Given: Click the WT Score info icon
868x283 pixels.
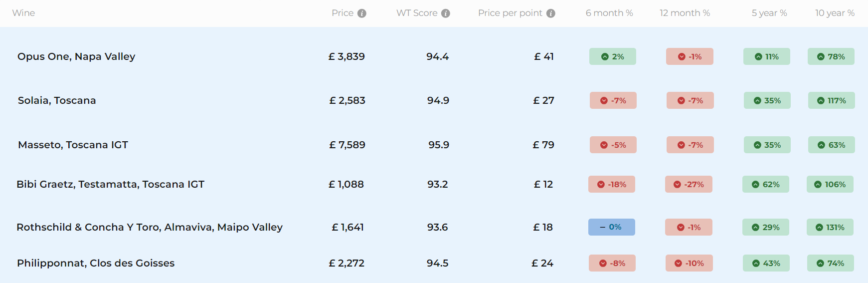Looking at the screenshot, I should click(446, 13).
